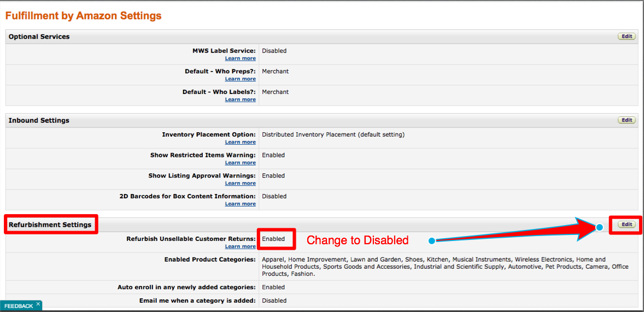Click the Show Listing Approval Warnings label
Viewport: 644px width, 312px height.
[202, 175]
